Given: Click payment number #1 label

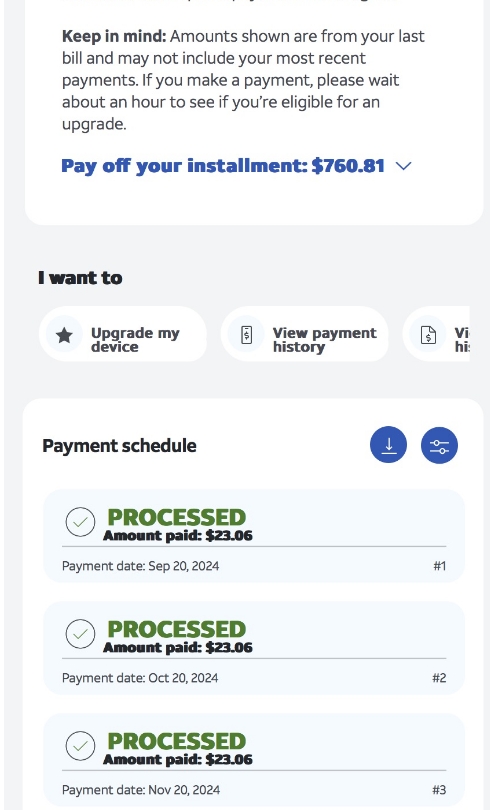Looking at the screenshot, I should click(439, 566).
